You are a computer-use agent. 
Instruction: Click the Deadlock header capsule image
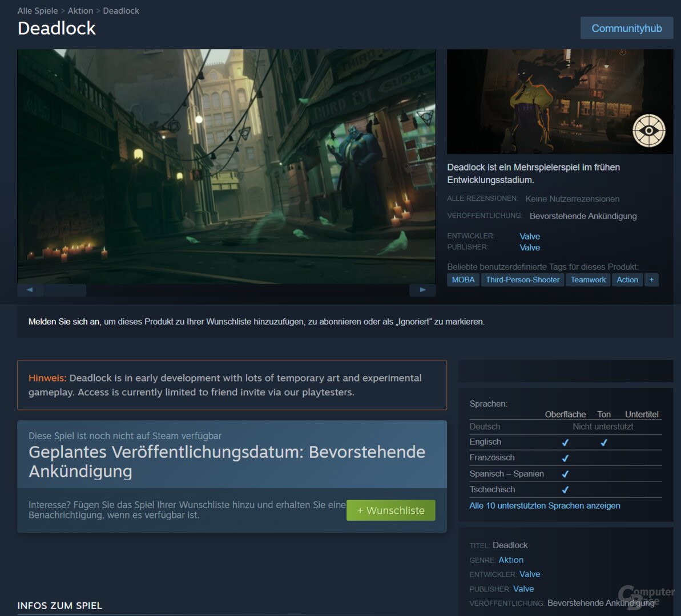coord(560,101)
